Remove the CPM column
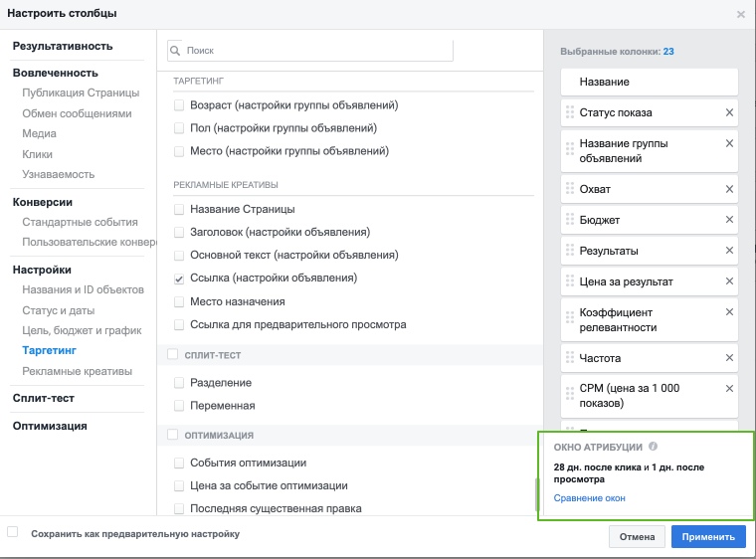The image size is (756, 559). [729, 388]
